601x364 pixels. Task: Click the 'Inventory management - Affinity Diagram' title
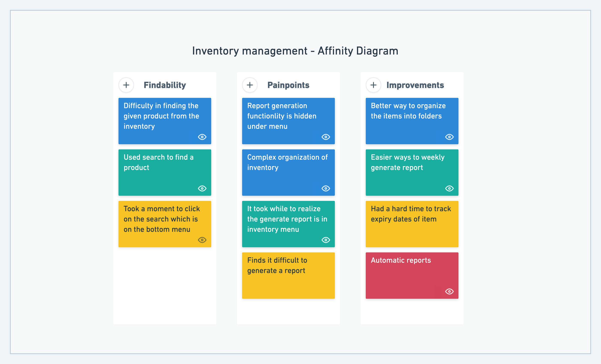click(295, 51)
